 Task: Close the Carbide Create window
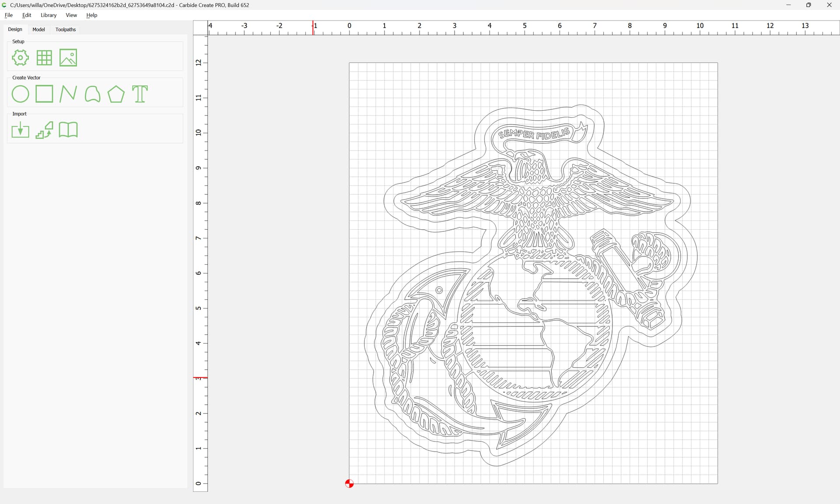[829, 5]
